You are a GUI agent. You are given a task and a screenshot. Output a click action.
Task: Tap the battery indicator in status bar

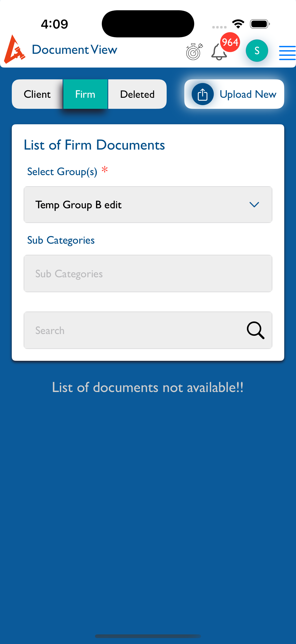(x=259, y=24)
